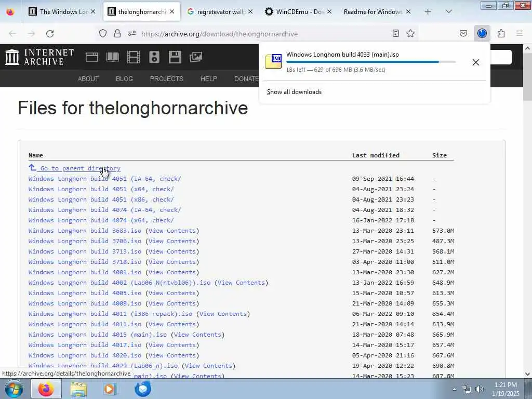This screenshot has height=399, width=532.
Task: Expand the list all tabs chevron
Action: (448, 12)
